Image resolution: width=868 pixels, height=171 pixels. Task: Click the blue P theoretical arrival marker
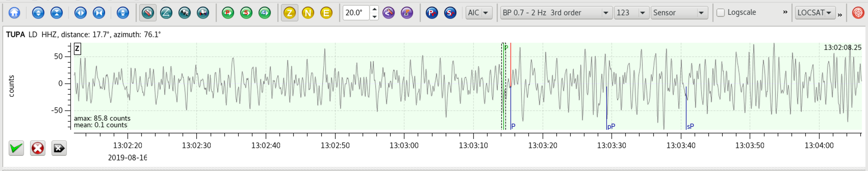click(513, 126)
